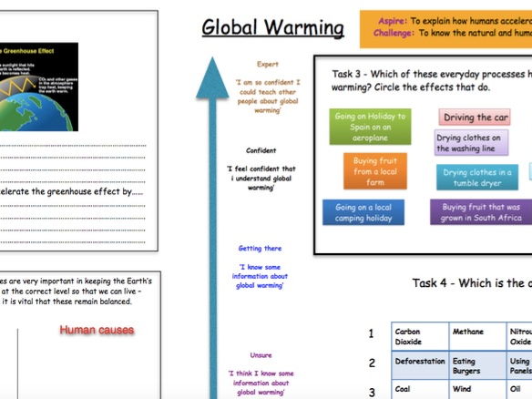The height and width of the screenshot is (399, 532).
Task: Click the Deforestation table cell
Action: coord(420,365)
